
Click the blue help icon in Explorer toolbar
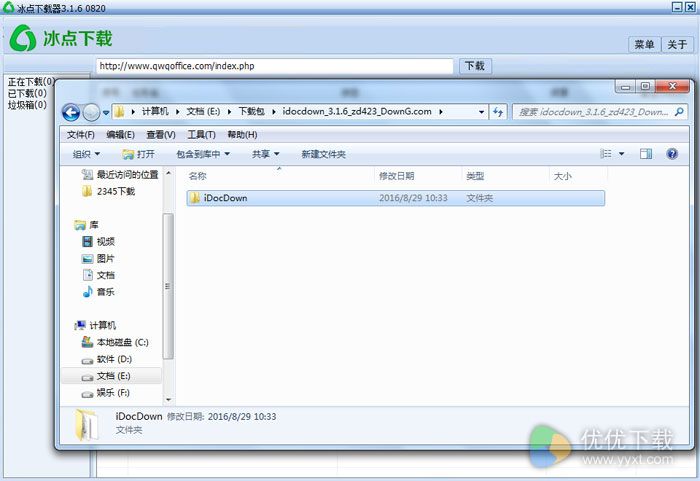(672, 154)
